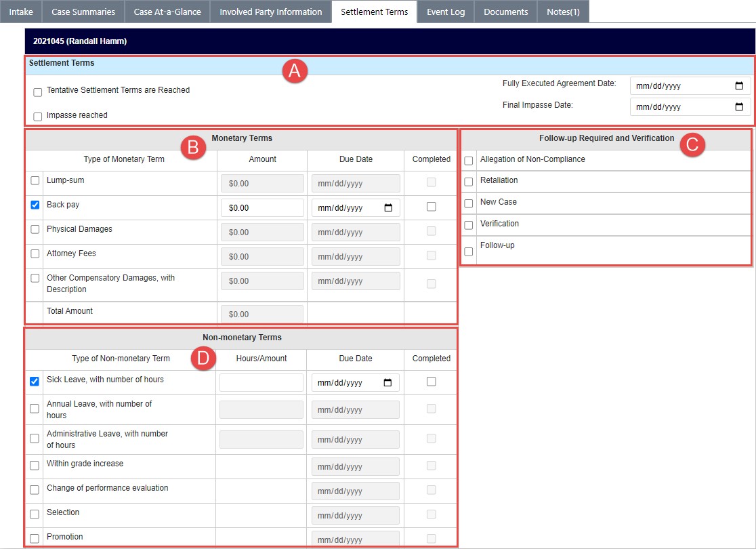Open the Event Log tab

tap(446, 12)
